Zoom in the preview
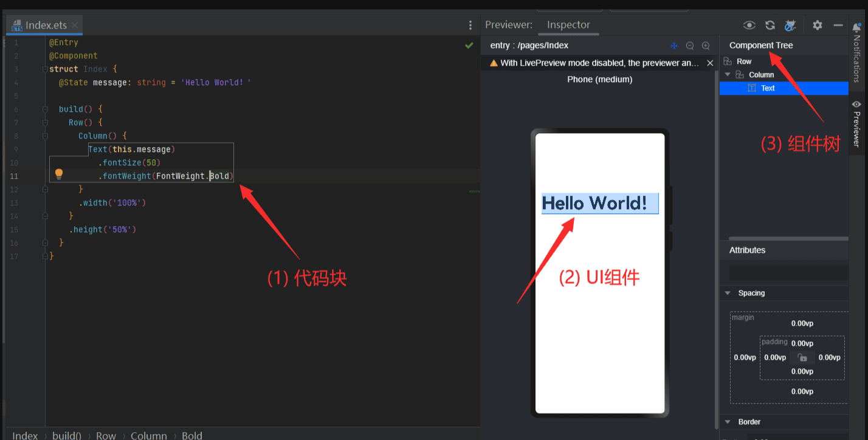The width and height of the screenshot is (868, 440). pos(706,46)
